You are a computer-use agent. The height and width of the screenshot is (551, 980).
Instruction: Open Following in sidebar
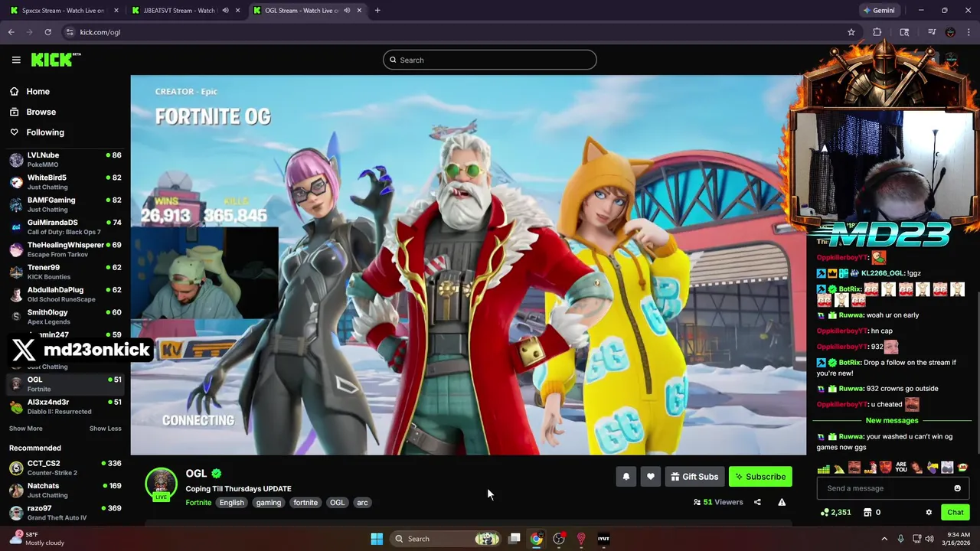pyautogui.click(x=45, y=132)
